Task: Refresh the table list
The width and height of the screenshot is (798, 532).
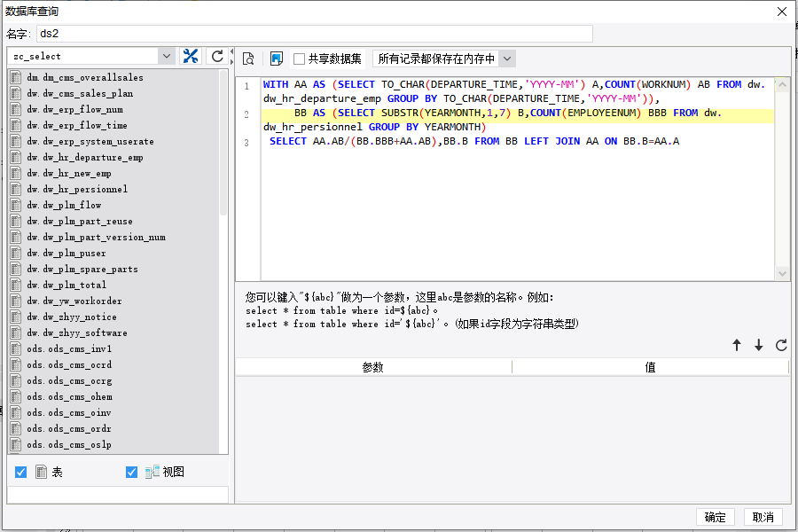Action: [217, 56]
